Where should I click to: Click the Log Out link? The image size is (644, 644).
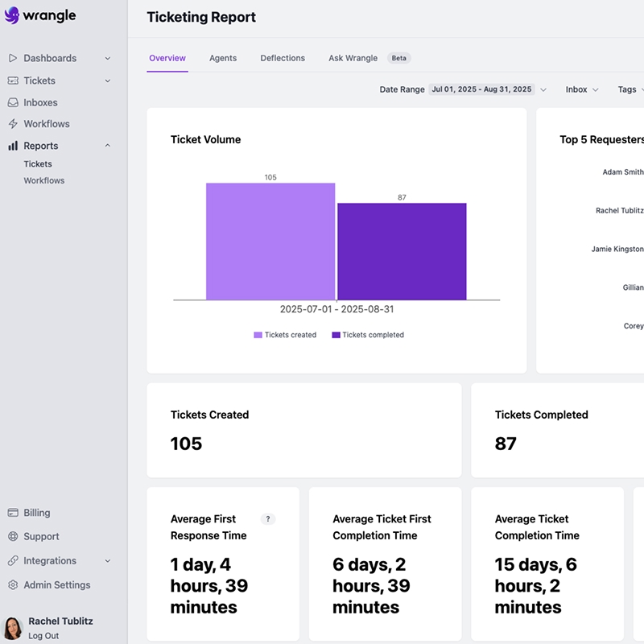[x=43, y=635]
